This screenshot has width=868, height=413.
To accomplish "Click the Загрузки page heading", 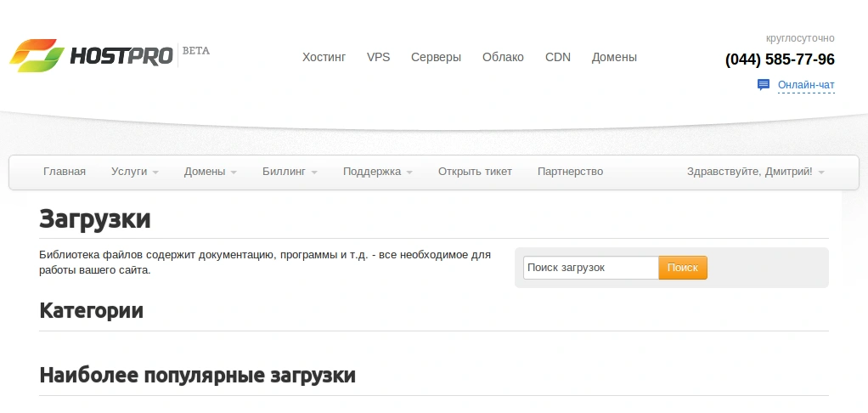I will 94,218.
